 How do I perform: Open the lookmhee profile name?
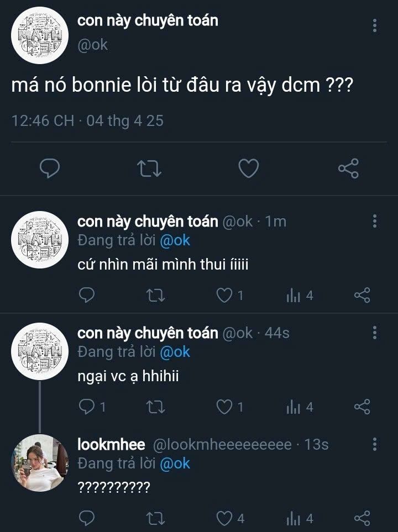click(111, 445)
